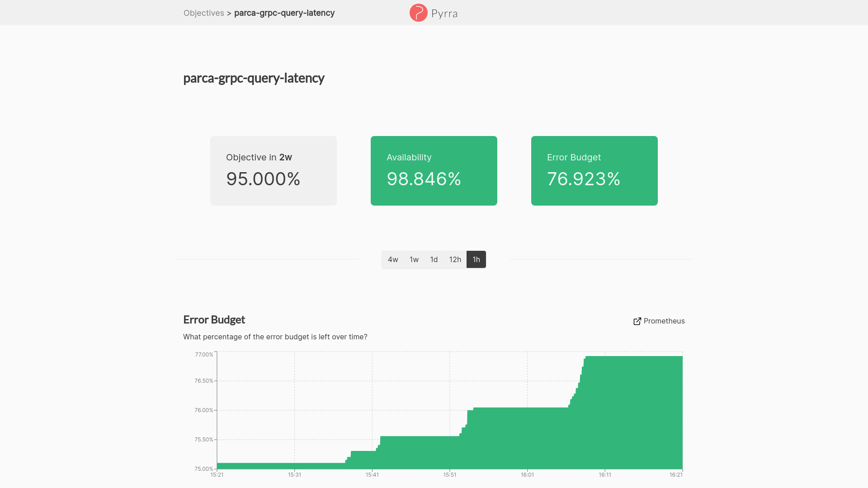Screen dimensions: 868x488
Task: Click the error budget question description
Action: pos(275,337)
